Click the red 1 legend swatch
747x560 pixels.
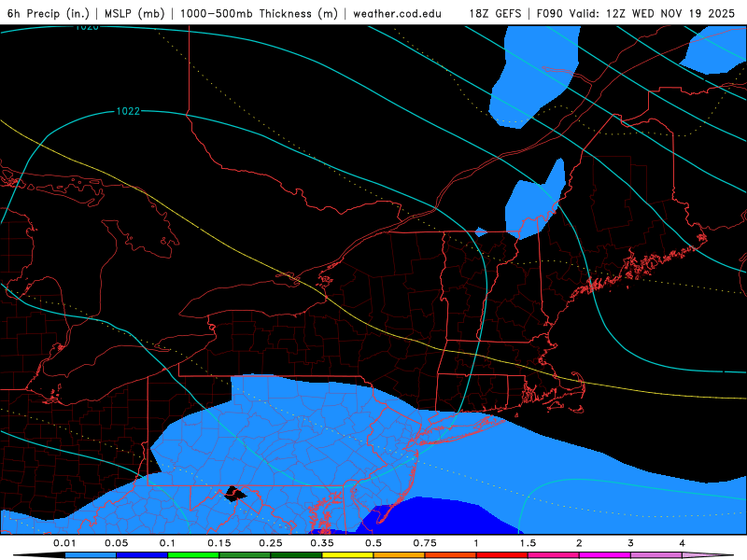point(502,555)
